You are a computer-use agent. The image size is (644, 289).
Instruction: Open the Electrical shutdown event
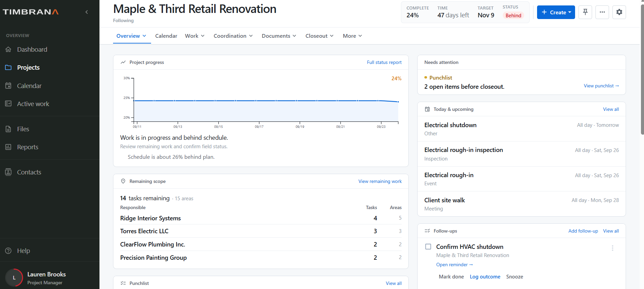(521, 129)
